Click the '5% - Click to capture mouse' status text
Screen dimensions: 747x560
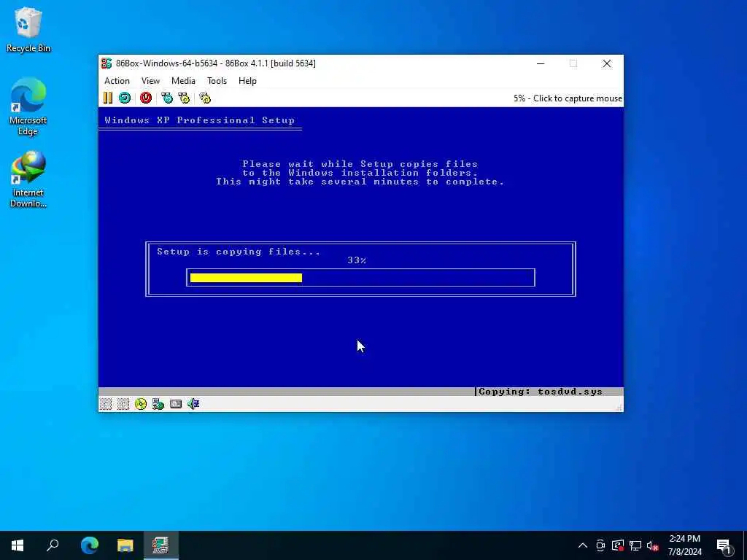tap(568, 98)
